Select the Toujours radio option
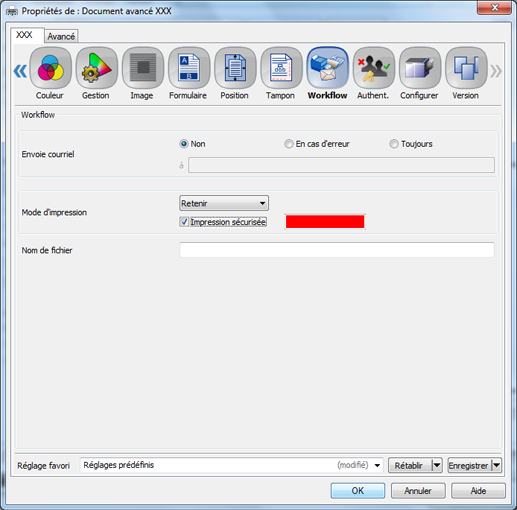Screen dimensions: 517x510 pos(394,144)
